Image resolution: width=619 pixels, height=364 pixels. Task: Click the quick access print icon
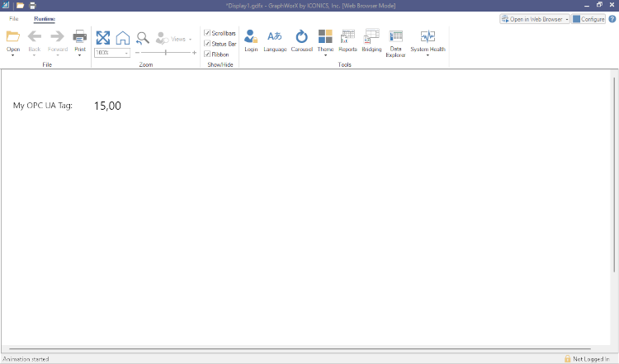[x=33, y=6]
